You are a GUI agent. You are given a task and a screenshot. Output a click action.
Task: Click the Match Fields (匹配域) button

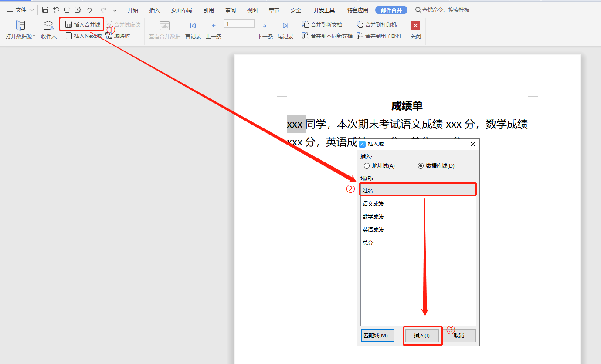coord(377,336)
